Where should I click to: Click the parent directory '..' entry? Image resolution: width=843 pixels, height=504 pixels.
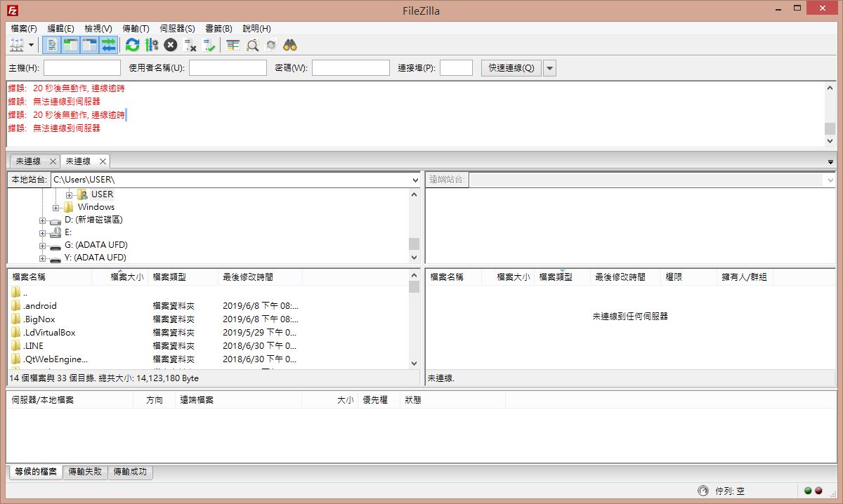tap(207, 293)
